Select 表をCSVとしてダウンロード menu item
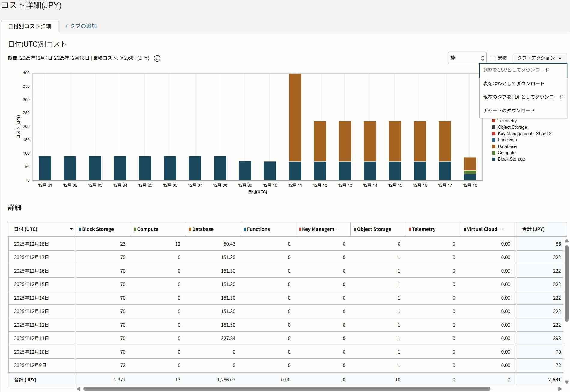 tap(514, 83)
